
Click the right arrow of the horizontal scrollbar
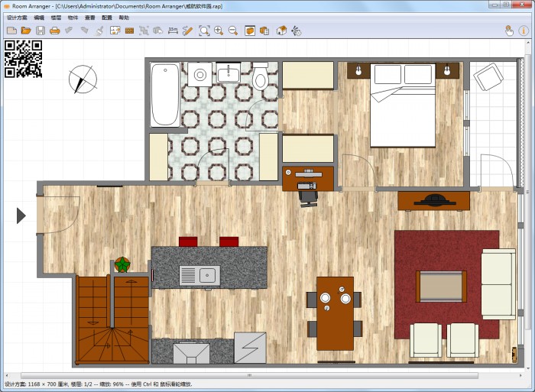pyautogui.click(x=520, y=376)
